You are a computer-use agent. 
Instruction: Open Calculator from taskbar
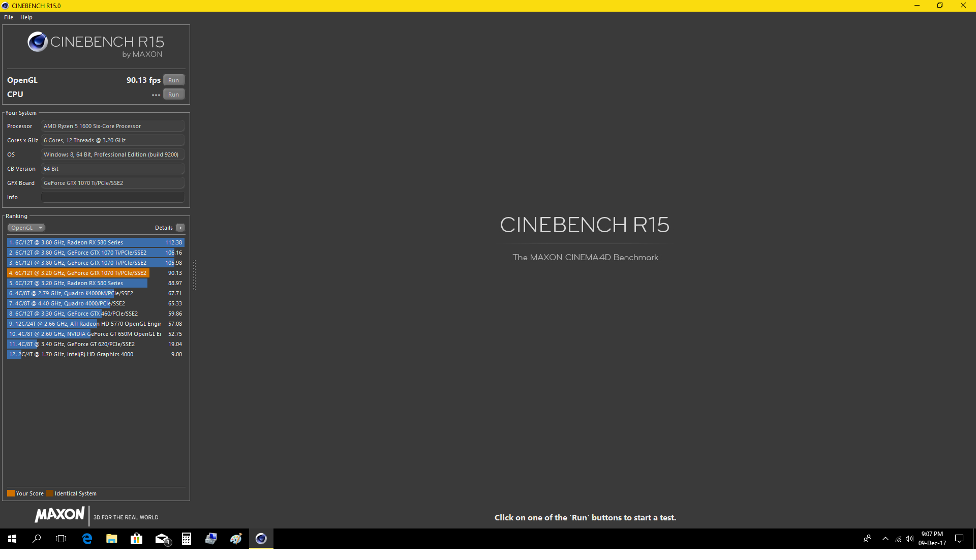187,539
